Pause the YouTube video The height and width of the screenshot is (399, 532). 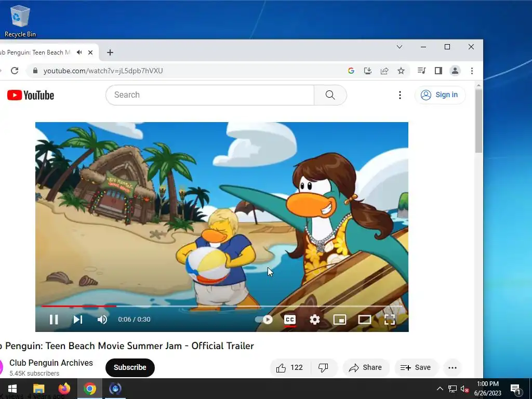pyautogui.click(x=54, y=320)
